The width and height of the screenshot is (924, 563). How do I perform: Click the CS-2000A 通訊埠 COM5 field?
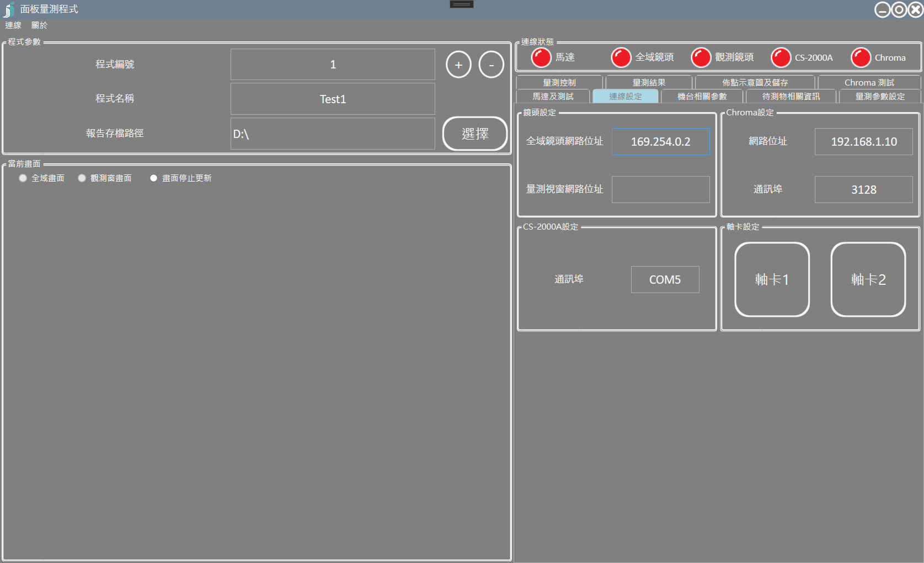(x=665, y=280)
